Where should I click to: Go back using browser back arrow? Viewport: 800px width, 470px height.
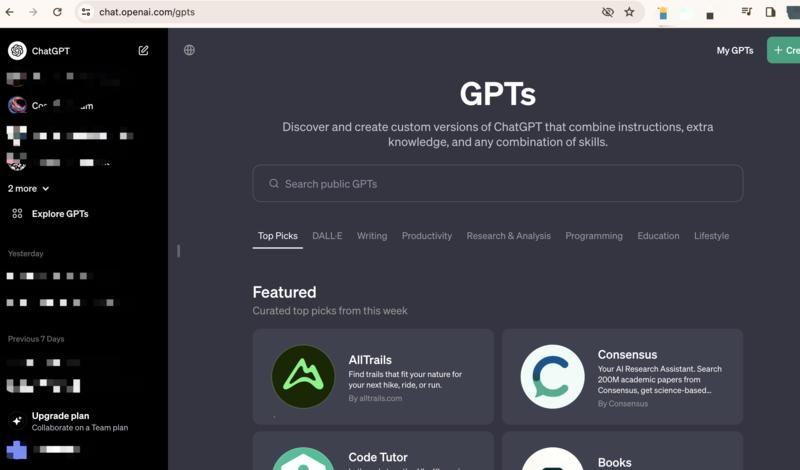[10, 12]
